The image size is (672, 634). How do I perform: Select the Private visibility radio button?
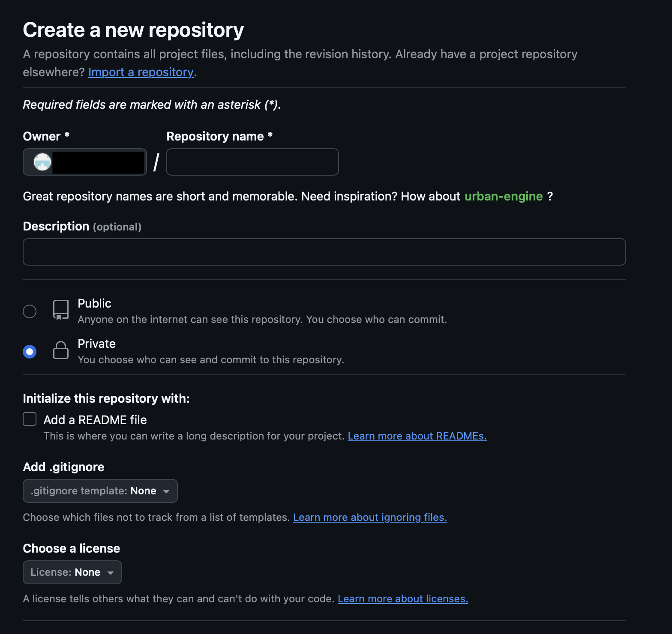pyautogui.click(x=30, y=352)
